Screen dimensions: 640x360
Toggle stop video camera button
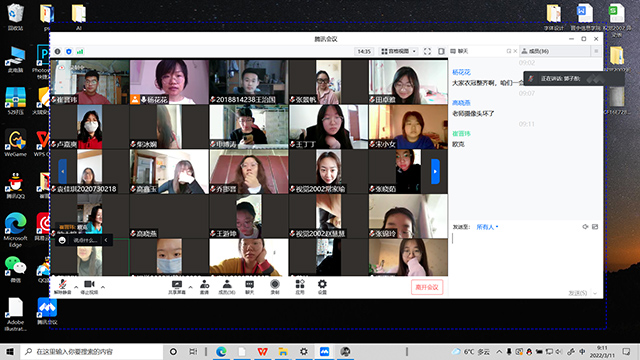89,287
